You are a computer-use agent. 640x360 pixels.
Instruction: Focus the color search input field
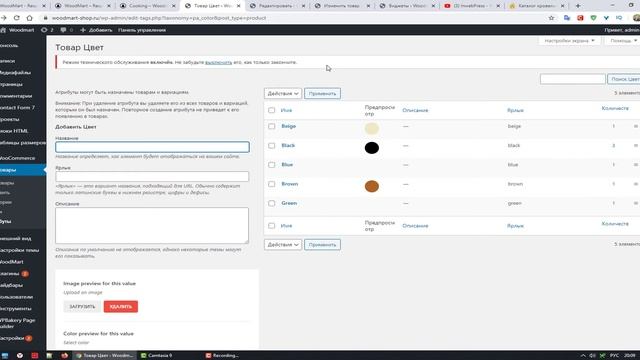(573, 79)
